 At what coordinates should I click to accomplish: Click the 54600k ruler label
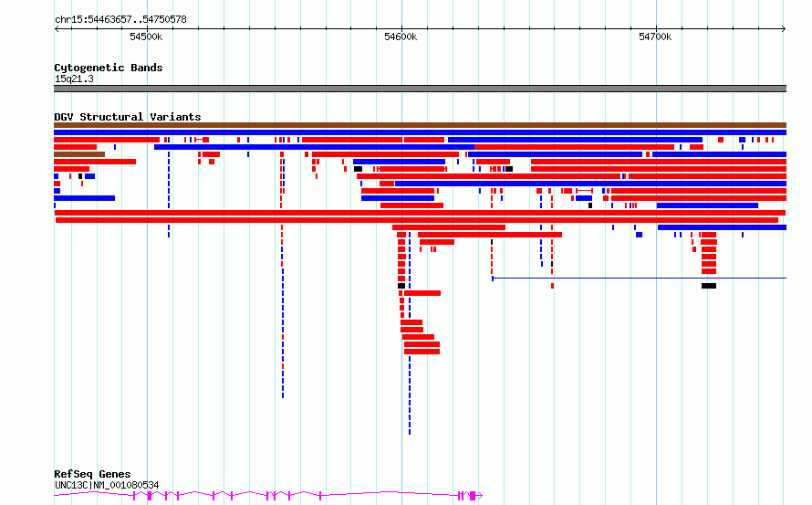point(401,37)
